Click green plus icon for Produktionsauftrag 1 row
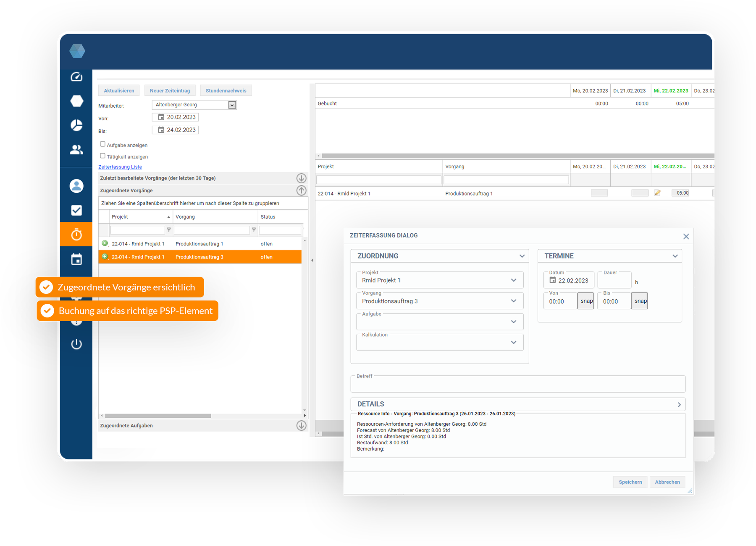The height and width of the screenshot is (546, 756). (105, 243)
